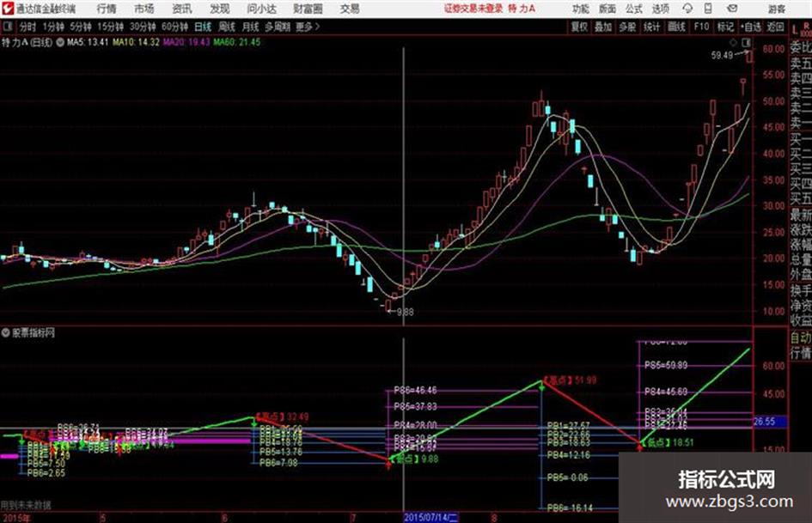Click the 【高点】51.99 indicator label
This screenshot has height=523, width=812.
click(571, 380)
